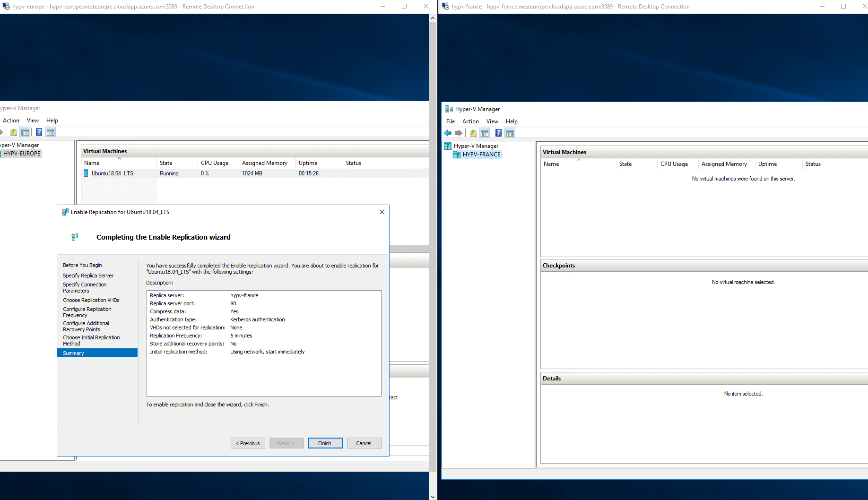The height and width of the screenshot is (500, 868).
Task: Open Help menu in hypv-france Hyper-V Manager
Action: pos(512,121)
